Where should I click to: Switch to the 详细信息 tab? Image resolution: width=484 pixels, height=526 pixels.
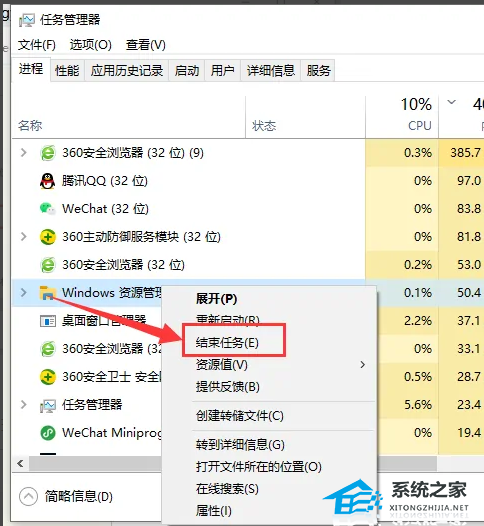click(x=271, y=70)
